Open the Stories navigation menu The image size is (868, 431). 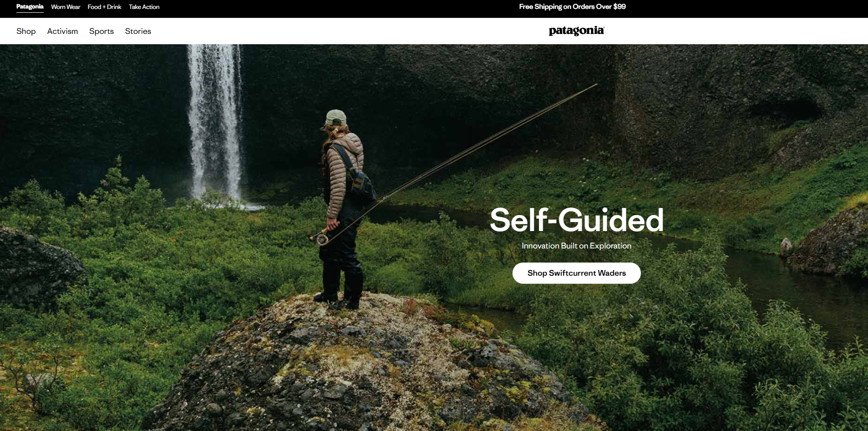(x=138, y=31)
